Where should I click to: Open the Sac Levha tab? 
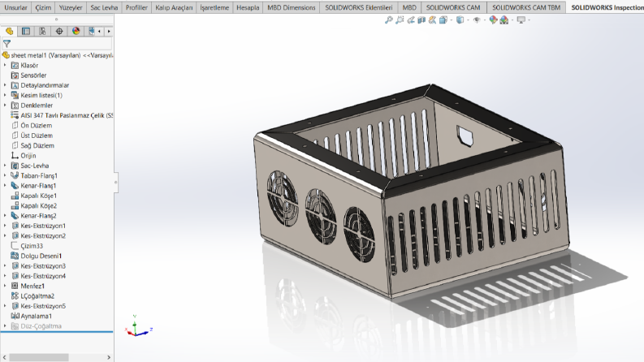point(104,7)
